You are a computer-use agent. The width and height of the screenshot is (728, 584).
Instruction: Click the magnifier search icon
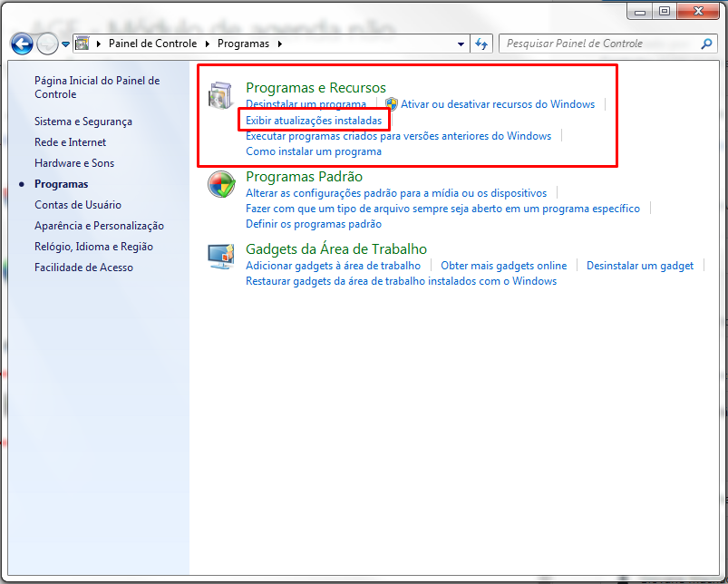706,44
